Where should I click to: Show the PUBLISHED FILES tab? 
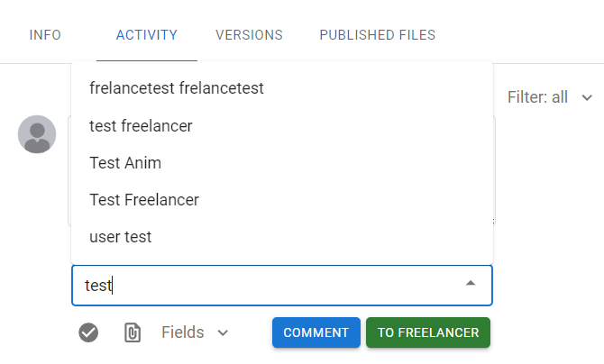[377, 35]
